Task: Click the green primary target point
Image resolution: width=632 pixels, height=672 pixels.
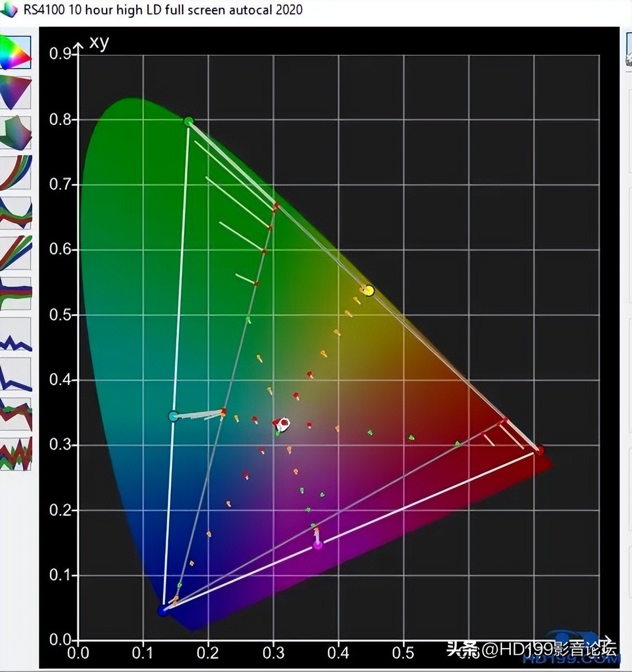Action: (189, 122)
